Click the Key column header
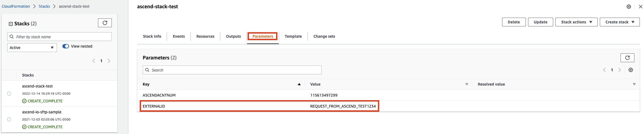Screen dimensions: 644x134 pyautogui.click(x=146, y=84)
